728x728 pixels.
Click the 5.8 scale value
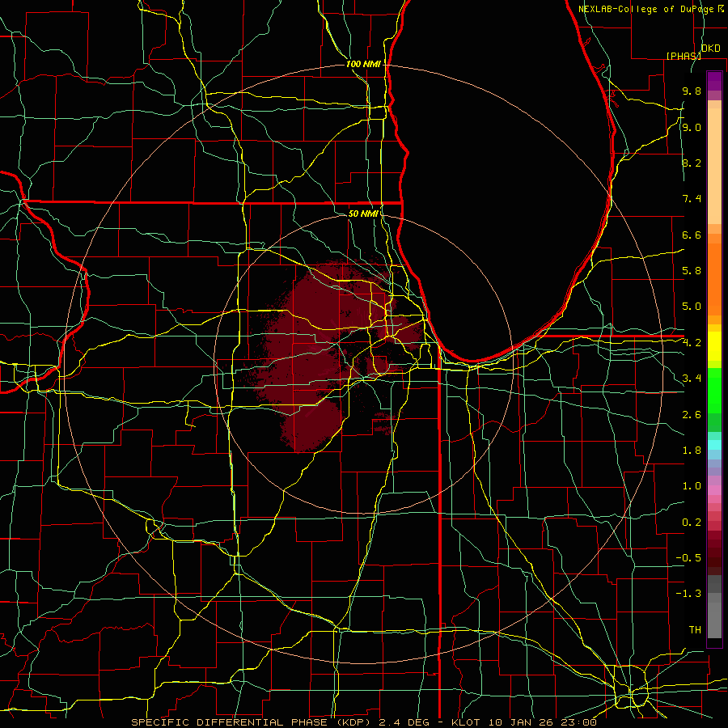[692, 271]
